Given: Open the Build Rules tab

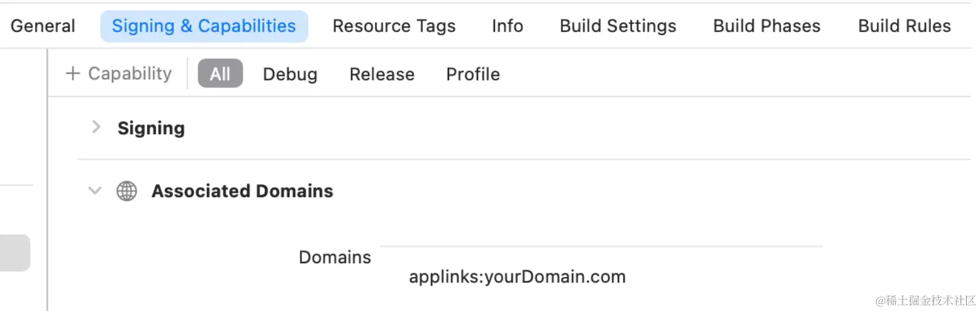Looking at the screenshot, I should click(x=904, y=26).
